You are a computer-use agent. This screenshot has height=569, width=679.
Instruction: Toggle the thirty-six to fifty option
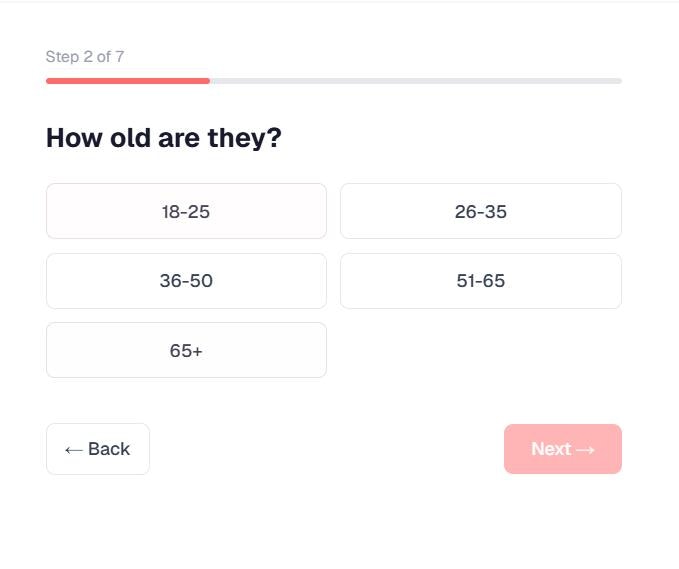point(186,281)
